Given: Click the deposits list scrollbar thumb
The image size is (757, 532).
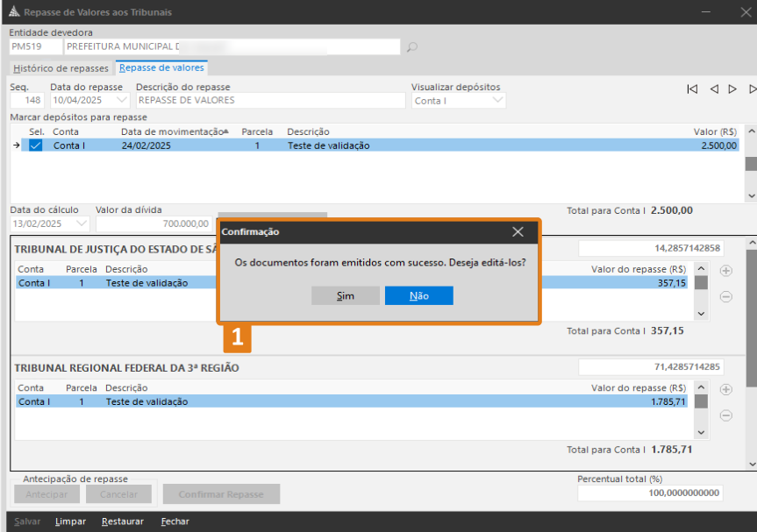Looking at the screenshot, I should coord(751,164).
